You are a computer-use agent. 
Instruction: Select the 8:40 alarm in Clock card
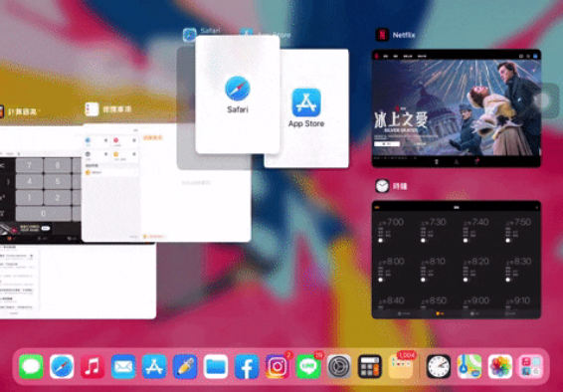(x=391, y=301)
